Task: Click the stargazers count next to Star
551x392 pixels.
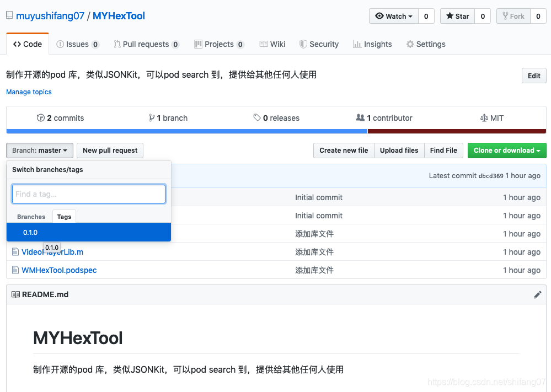Action: point(483,16)
